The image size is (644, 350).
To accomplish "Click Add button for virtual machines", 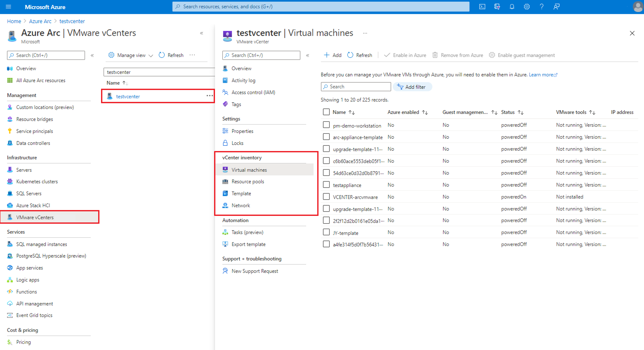I will pyautogui.click(x=333, y=55).
